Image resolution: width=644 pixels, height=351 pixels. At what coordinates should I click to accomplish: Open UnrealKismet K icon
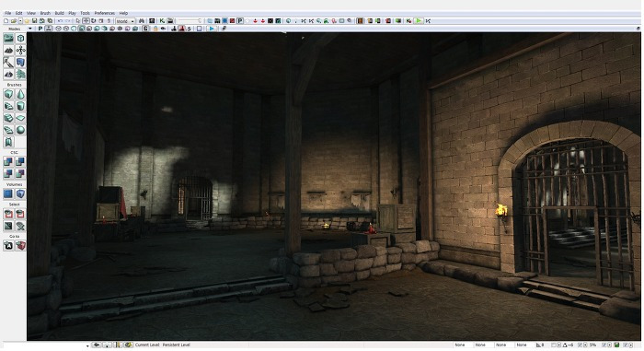click(162, 21)
